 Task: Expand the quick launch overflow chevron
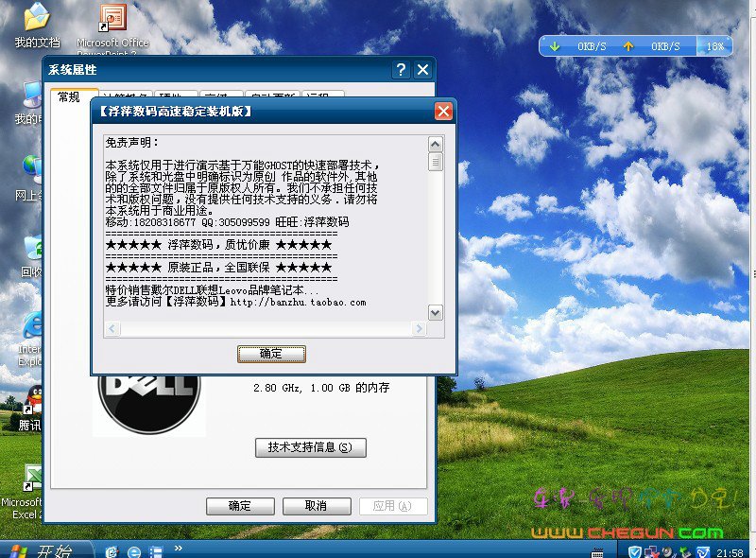pyautogui.click(x=179, y=548)
